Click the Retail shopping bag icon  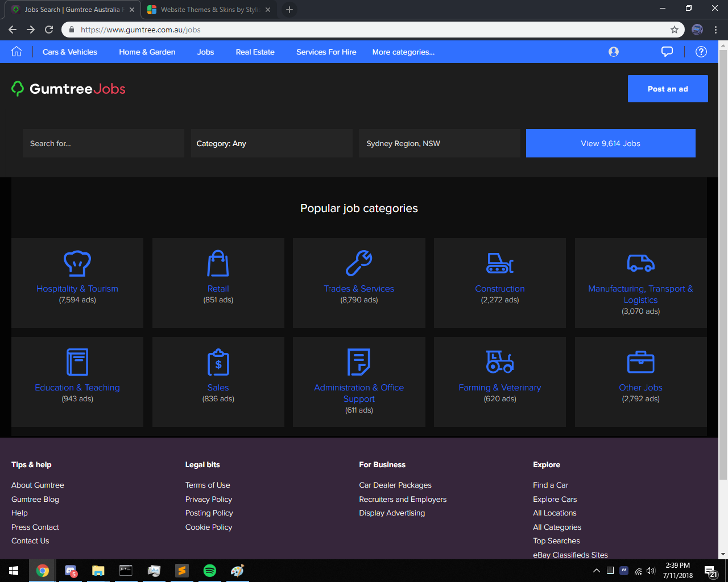(x=218, y=263)
